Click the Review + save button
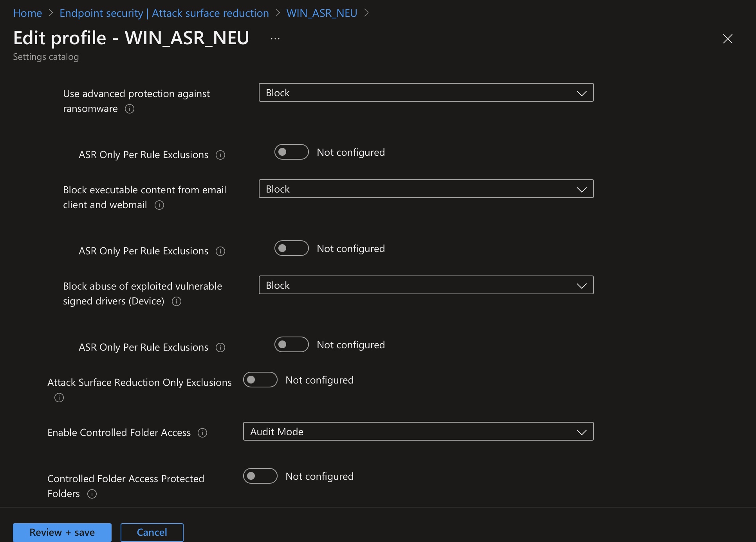Screen dimensions: 756x542 click(x=62, y=532)
